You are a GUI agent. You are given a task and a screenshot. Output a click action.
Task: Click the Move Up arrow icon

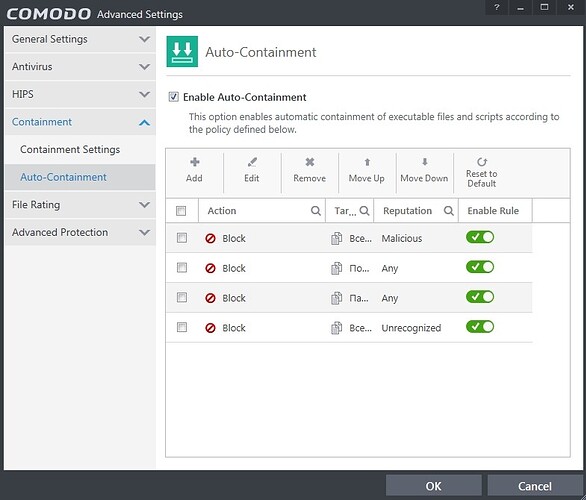point(367,162)
